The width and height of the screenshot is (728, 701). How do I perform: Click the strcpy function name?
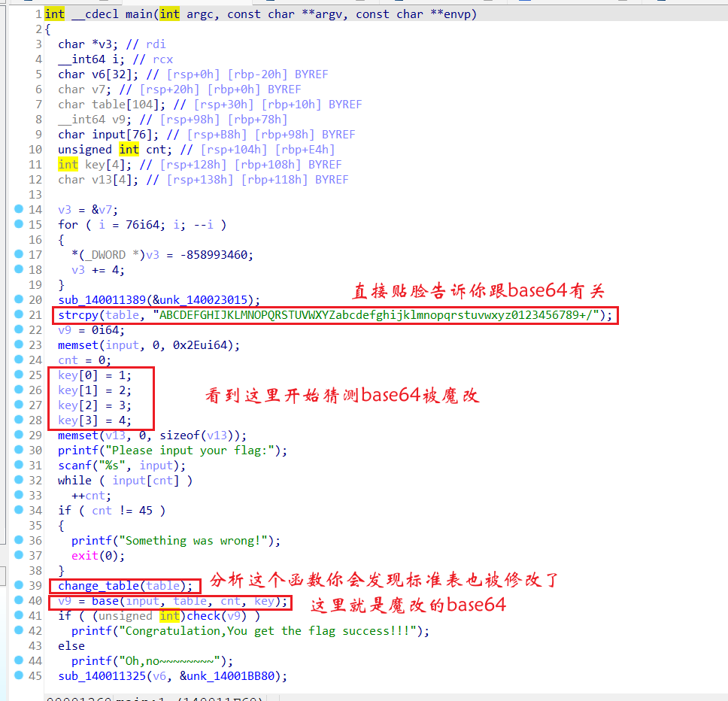pos(78,315)
